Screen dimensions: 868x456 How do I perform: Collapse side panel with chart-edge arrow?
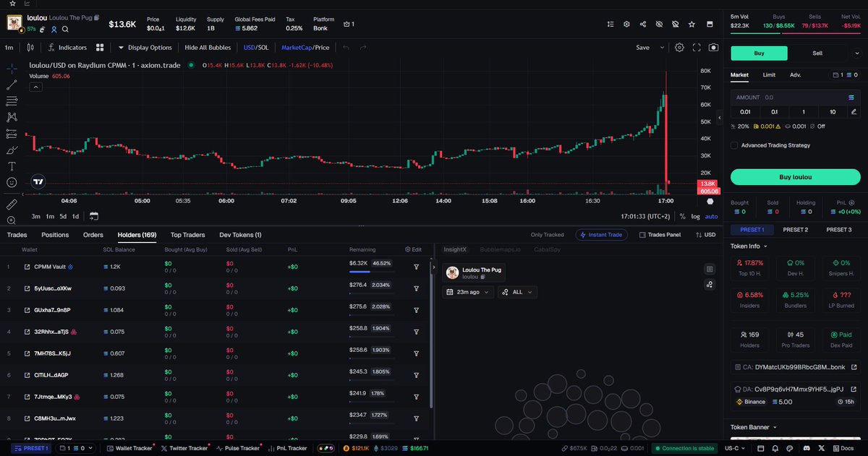click(x=719, y=118)
